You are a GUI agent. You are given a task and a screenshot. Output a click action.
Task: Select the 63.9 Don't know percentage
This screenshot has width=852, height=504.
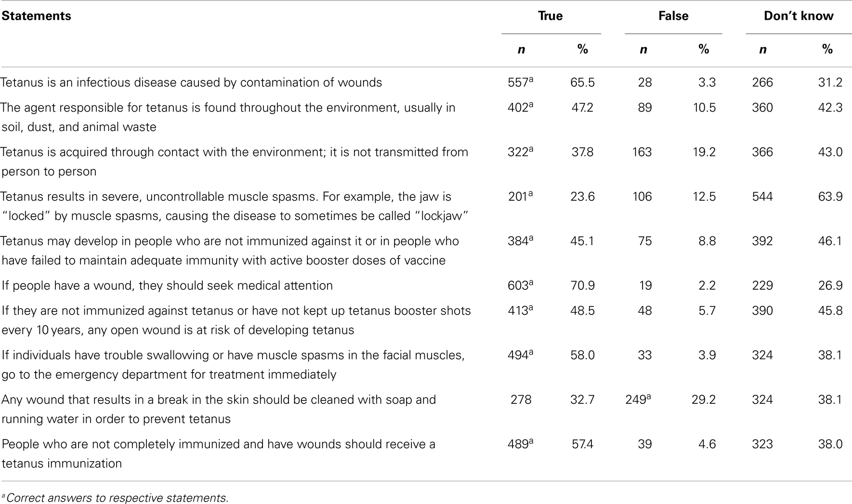(830, 196)
